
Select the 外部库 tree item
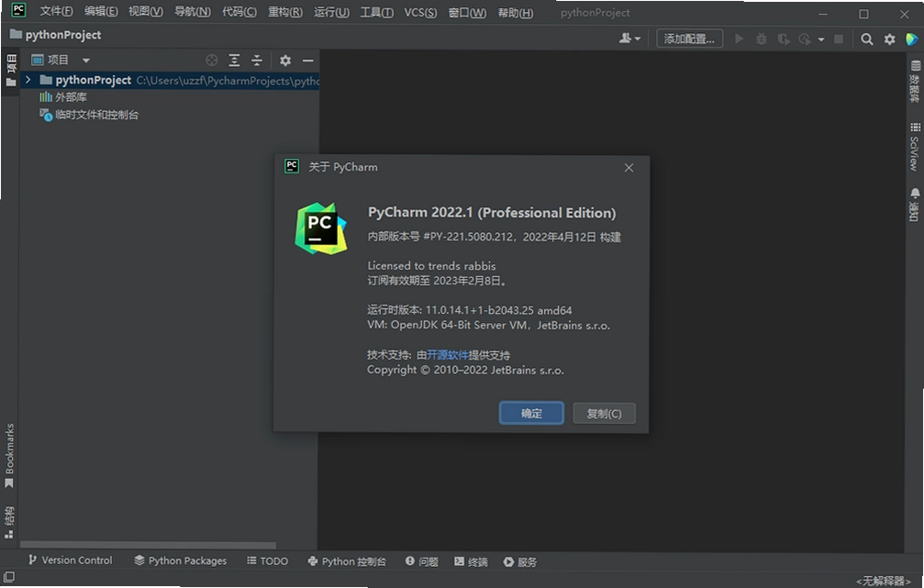[x=63, y=97]
